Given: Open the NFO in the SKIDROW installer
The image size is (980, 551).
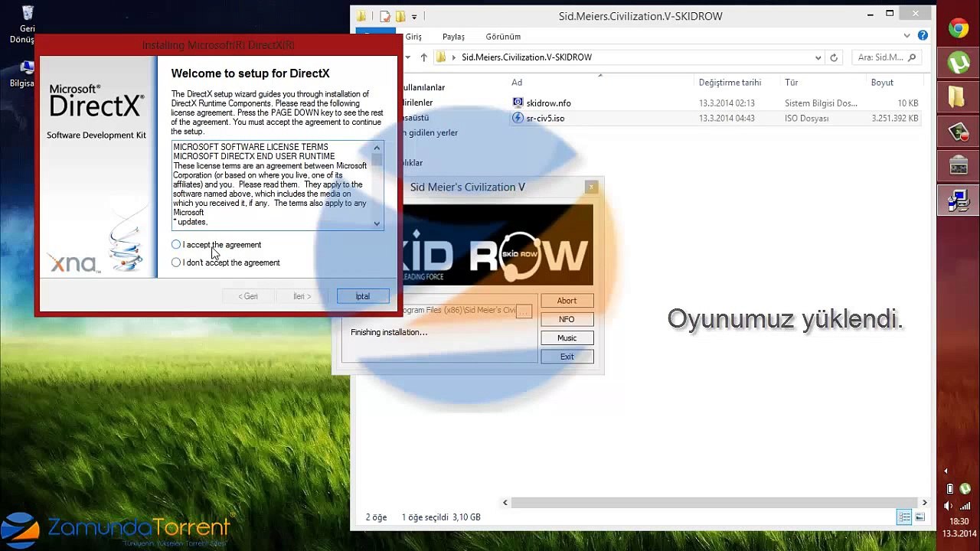Looking at the screenshot, I should pos(567,319).
